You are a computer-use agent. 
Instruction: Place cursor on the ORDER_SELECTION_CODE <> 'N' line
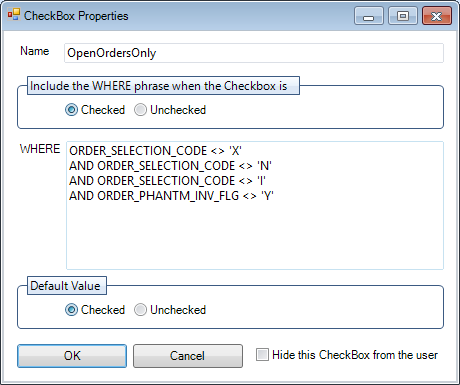[170, 166]
